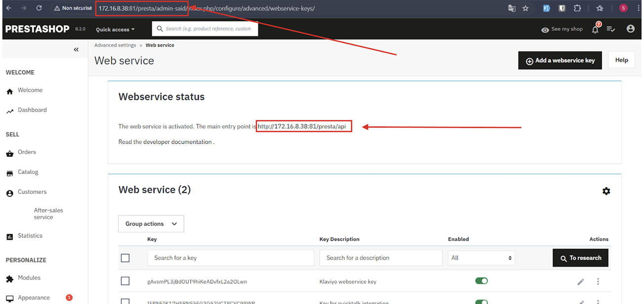The image size is (644, 304).
Task: Click the PrestaShop logo
Action: [x=38, y=29]
